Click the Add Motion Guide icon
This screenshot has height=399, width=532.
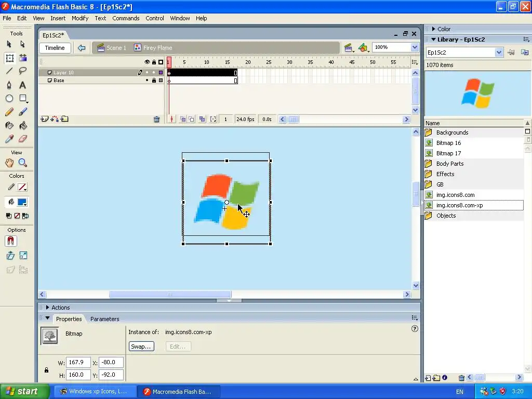54,119
